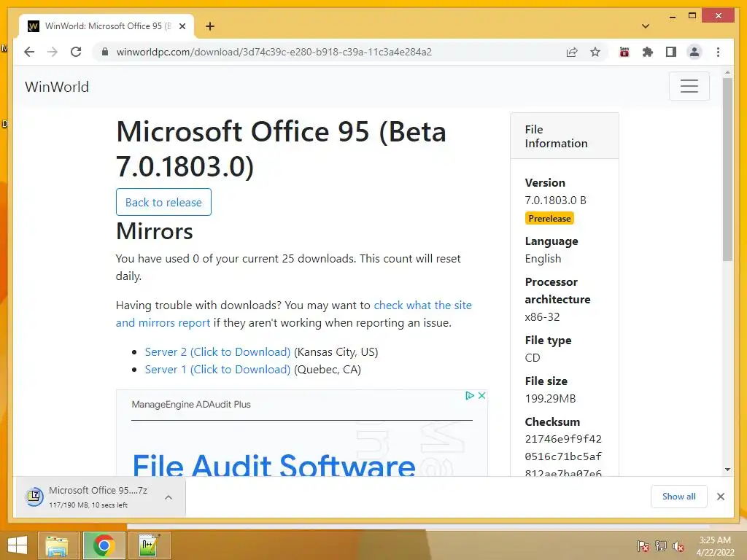
Task: Maximize the Chrome window
Action: click(692, 16)
